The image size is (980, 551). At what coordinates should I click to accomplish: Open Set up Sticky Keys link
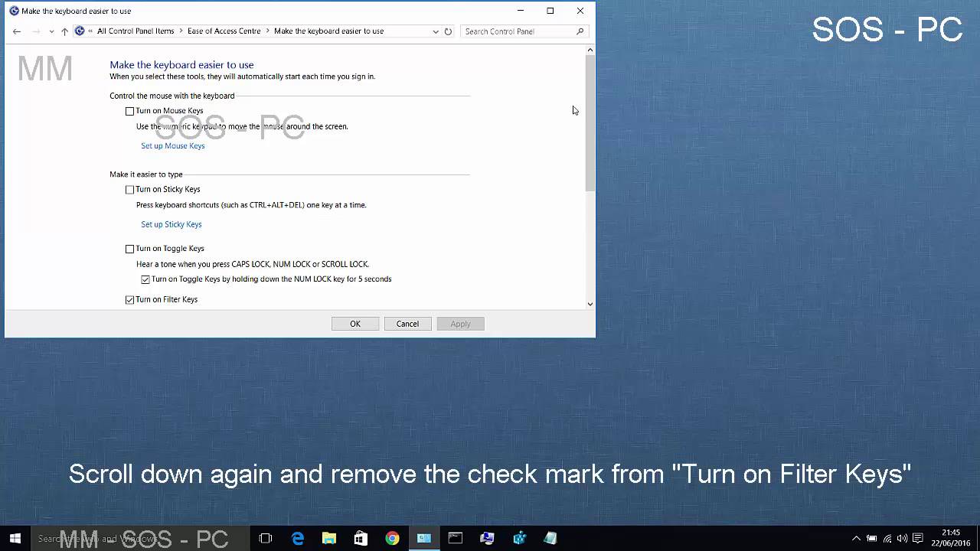click(x=171, y=224)
